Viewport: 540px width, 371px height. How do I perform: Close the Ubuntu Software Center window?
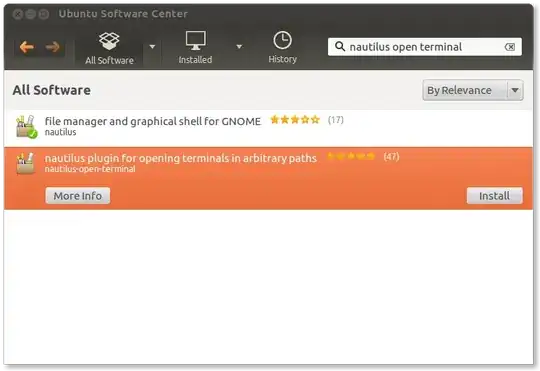(x=18, y=14)
